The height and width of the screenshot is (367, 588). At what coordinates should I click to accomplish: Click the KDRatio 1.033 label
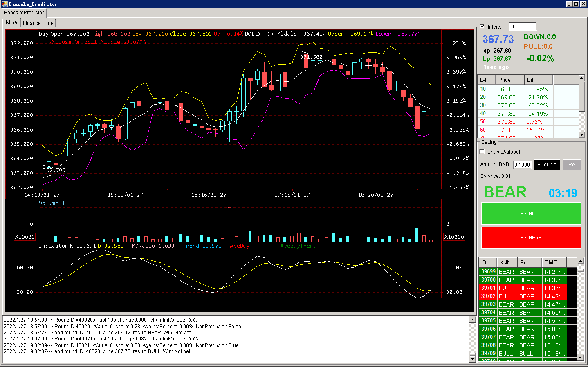click(153, 246)
